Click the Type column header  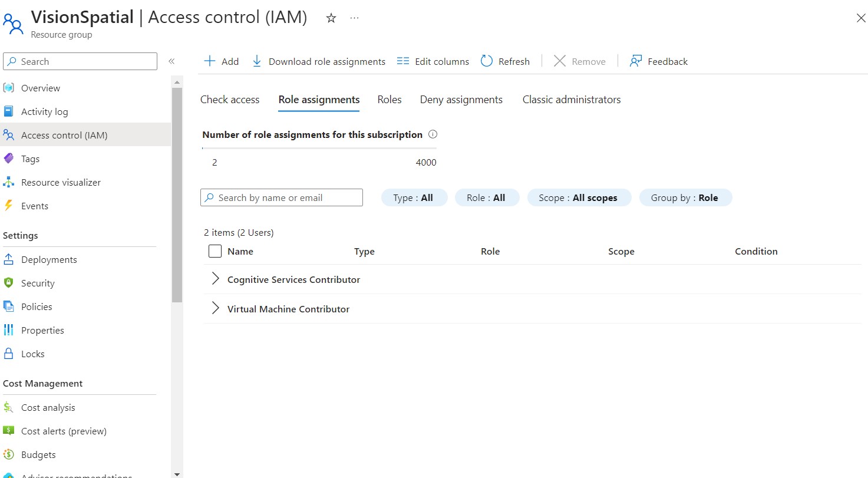click(364, 251)
